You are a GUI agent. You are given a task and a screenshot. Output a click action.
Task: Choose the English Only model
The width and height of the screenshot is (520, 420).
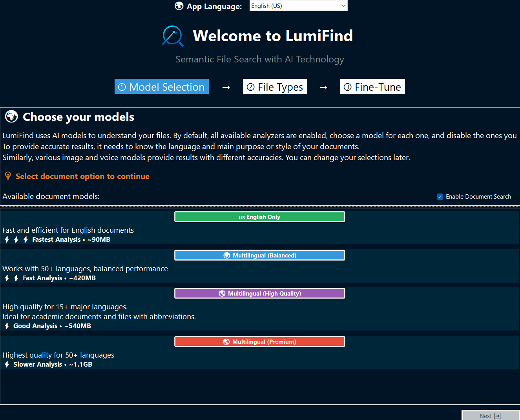260,217
